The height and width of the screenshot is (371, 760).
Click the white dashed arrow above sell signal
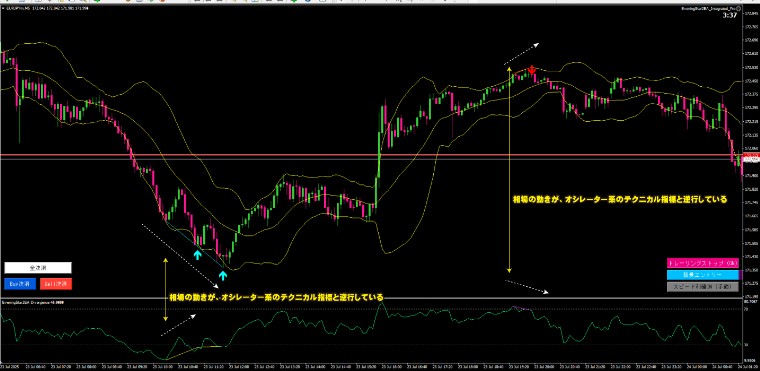(x=522, y=54)
